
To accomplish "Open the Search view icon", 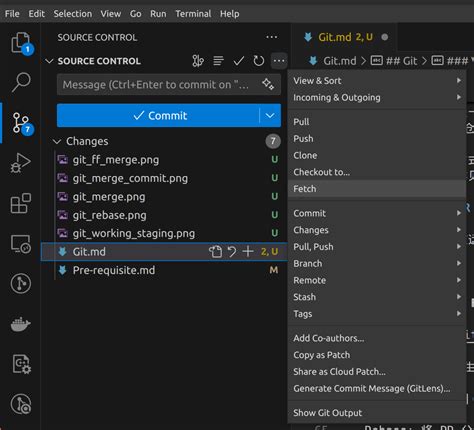I will pos(21,82).
